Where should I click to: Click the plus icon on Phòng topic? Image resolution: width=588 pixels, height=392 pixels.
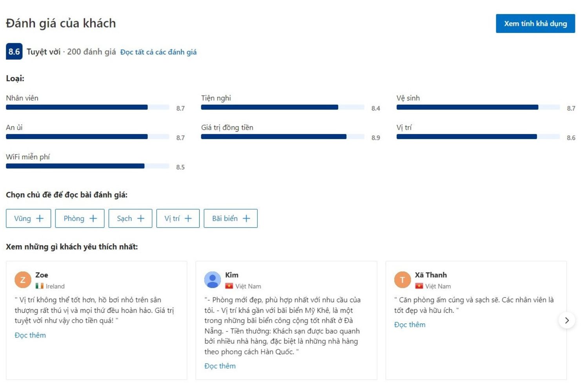click(x=93, y=219)
